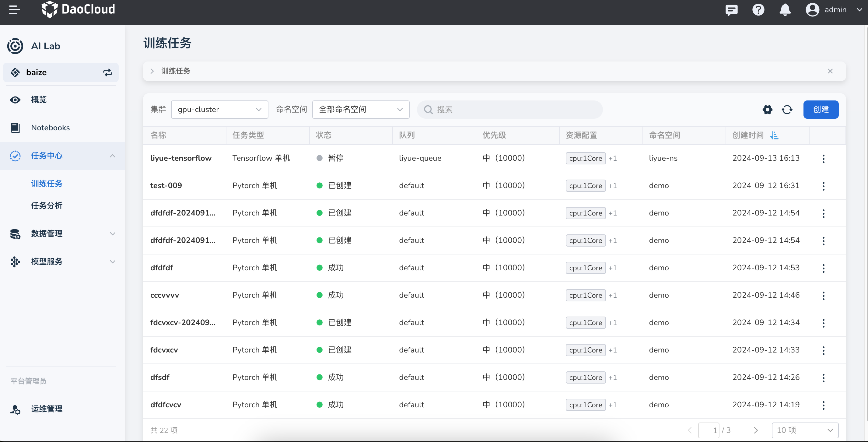The width and height of the screenshot is (868, 442).
Task: Collapse the 任务中心 sidebar section
Action: click(113, 156)
